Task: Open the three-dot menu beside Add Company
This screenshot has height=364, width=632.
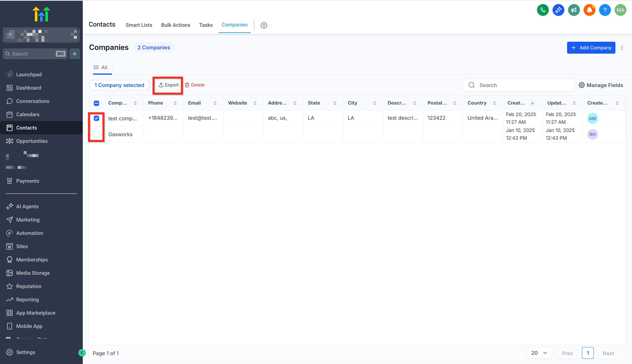Action: pos(622,48)
